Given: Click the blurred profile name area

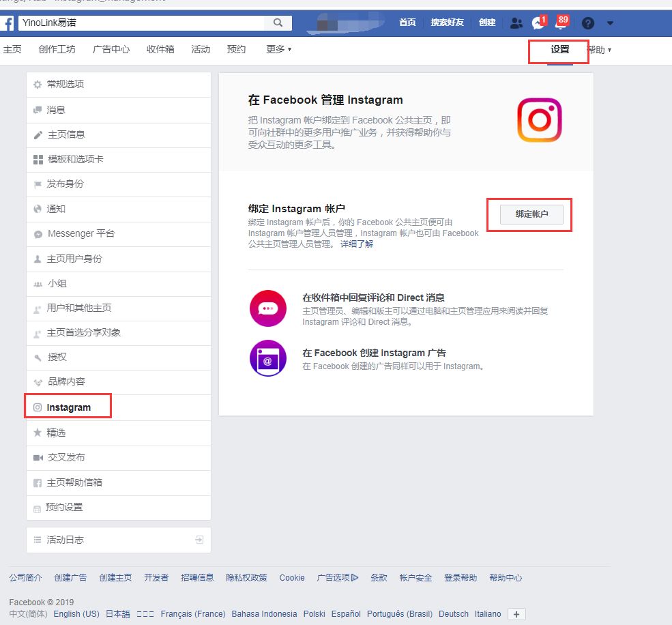Looking at the screenshot, I should click(x=345, y=23).
